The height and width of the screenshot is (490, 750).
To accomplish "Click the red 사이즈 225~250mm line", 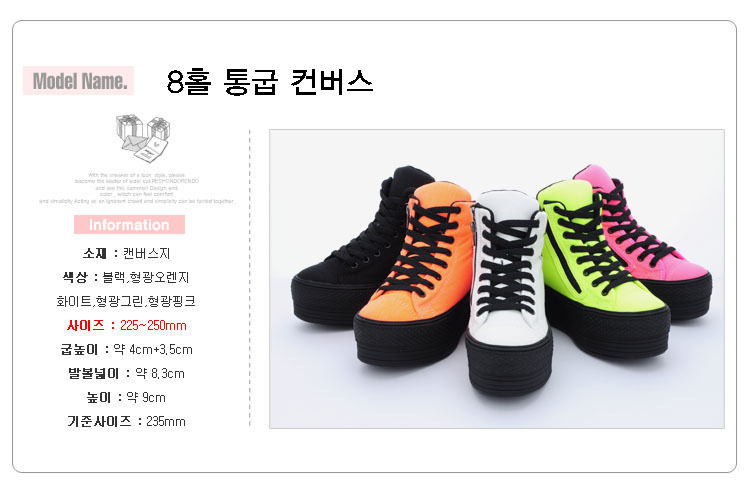I will point(127,325).
